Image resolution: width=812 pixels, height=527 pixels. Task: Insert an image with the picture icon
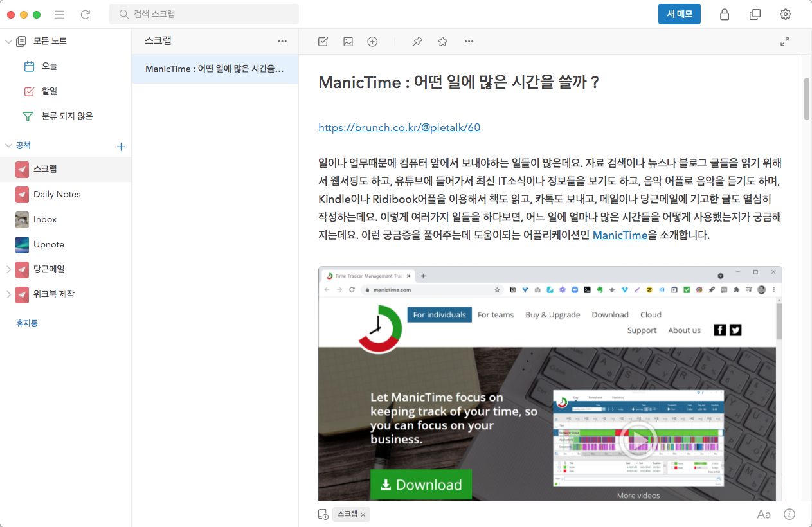348,42
